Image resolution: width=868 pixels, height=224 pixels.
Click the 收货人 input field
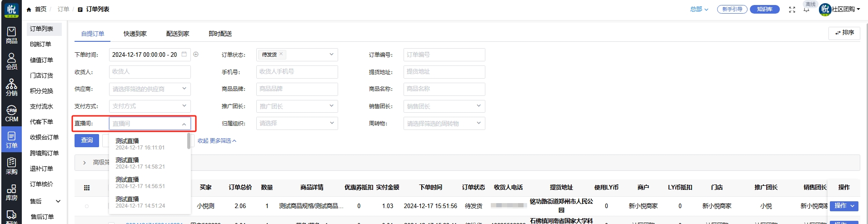coord(150,72)
